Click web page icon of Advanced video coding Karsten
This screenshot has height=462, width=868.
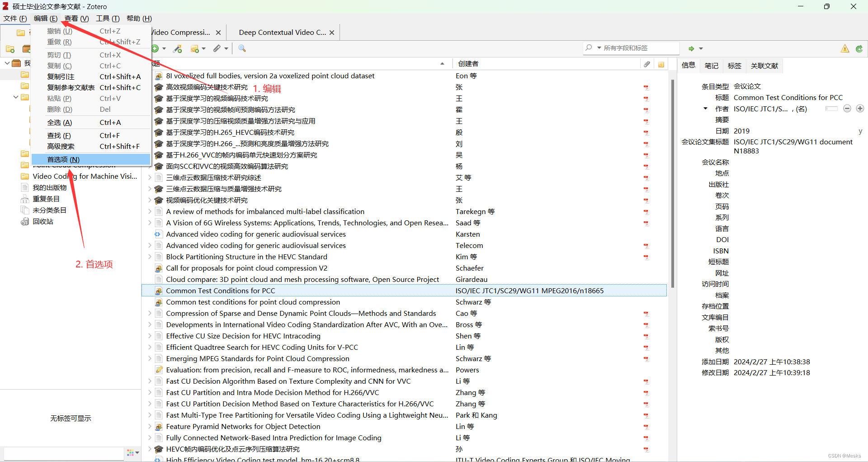(158, 234)
